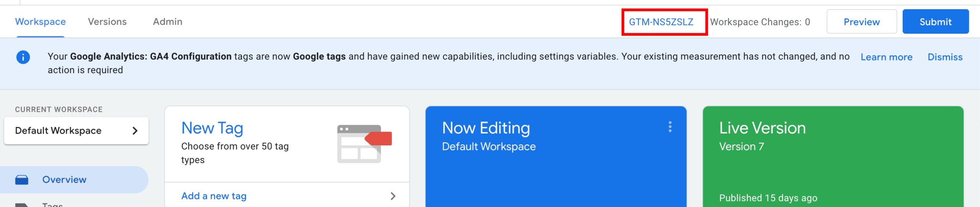
Task: Open Workspace Changes: 0 counter
Action: (760, 22)
